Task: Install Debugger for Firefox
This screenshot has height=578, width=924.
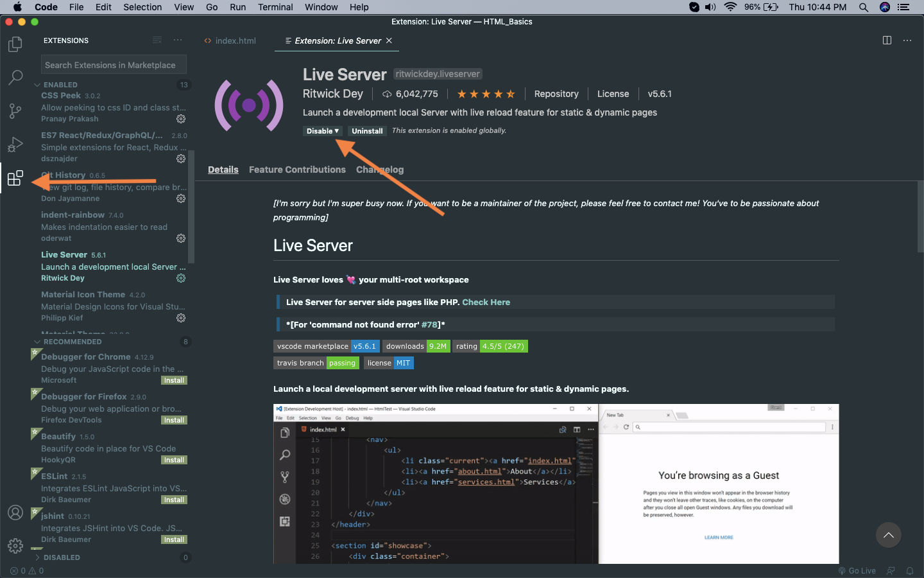Action: (x=174, y=420)
